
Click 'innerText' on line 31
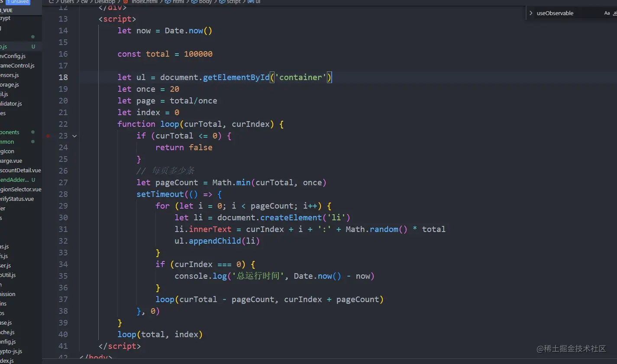click(x=210, y=229)
